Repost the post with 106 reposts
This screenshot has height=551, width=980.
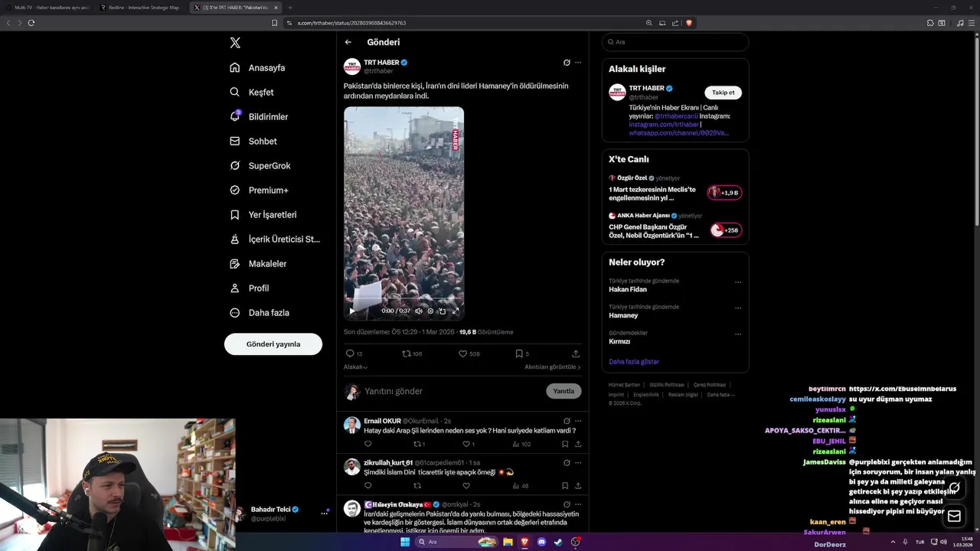click(407, 354)
